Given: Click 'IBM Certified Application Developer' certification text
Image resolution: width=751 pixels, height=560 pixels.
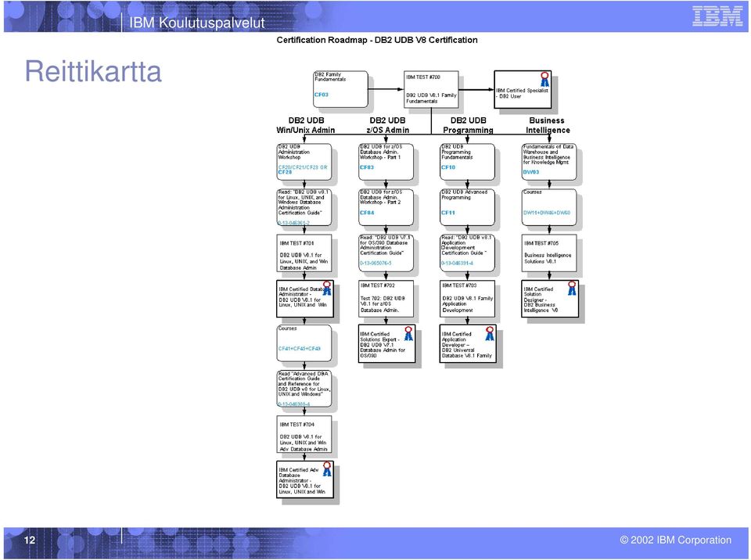Looking at the screenshot, I should tap(466, 345).
